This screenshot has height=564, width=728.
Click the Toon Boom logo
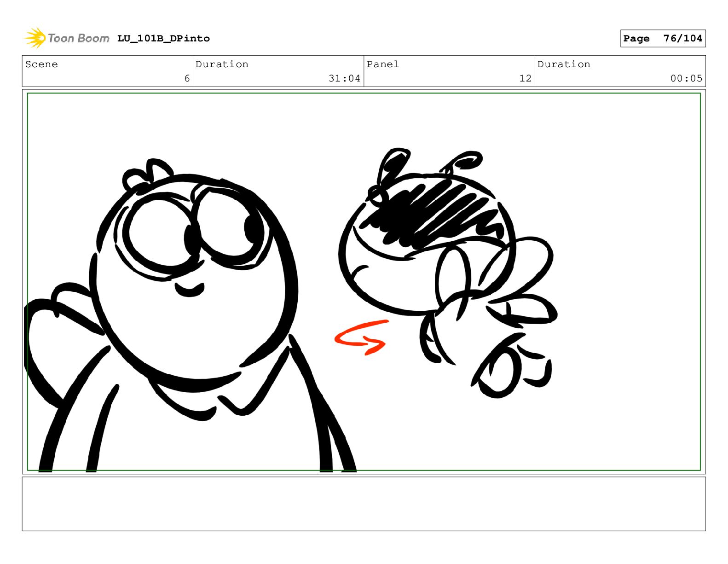[x=67, y=38]
